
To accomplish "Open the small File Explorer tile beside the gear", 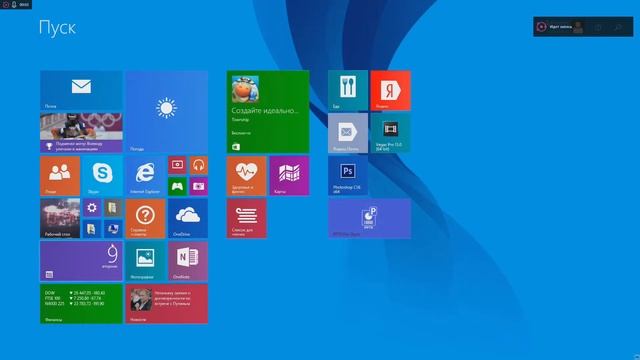I will tap(113, 208).
